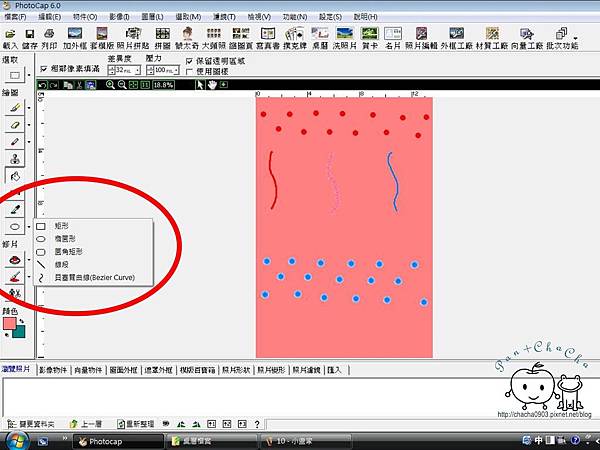Click the scissors cut icon on canvas toolbar

[79, 85]
